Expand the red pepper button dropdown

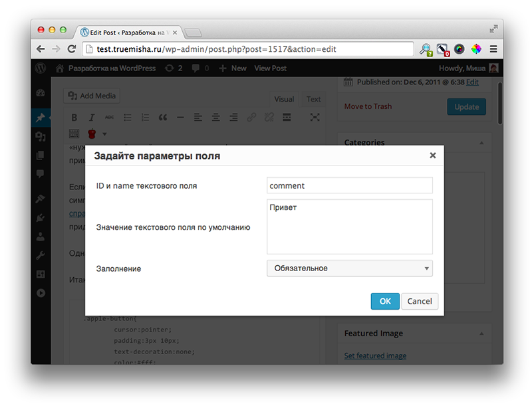tap(104, 134)
